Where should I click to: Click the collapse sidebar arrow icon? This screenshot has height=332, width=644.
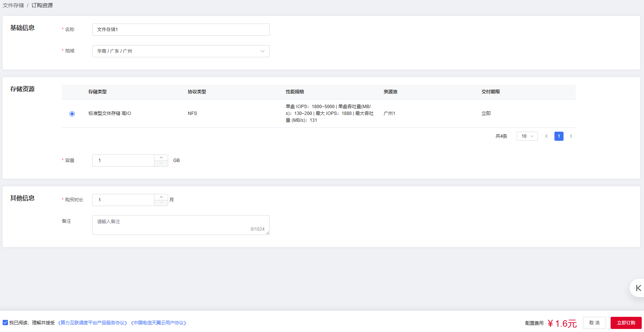click(638, 288)
